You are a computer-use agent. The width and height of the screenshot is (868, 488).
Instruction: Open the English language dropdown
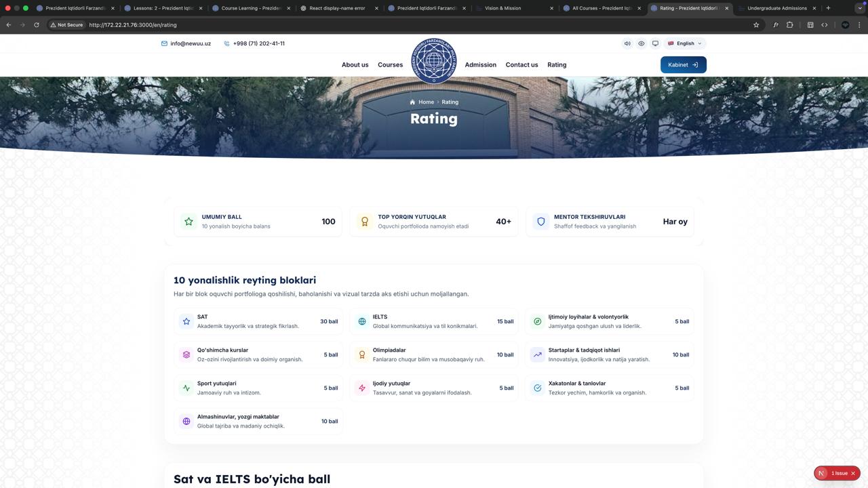[x=685, y=43]
